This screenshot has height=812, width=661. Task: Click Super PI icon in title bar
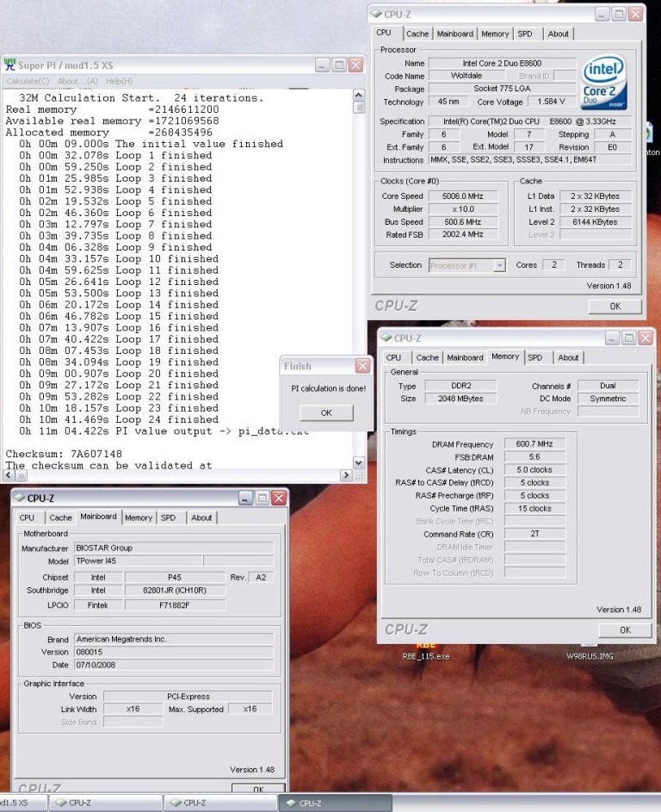click(9, 65)
